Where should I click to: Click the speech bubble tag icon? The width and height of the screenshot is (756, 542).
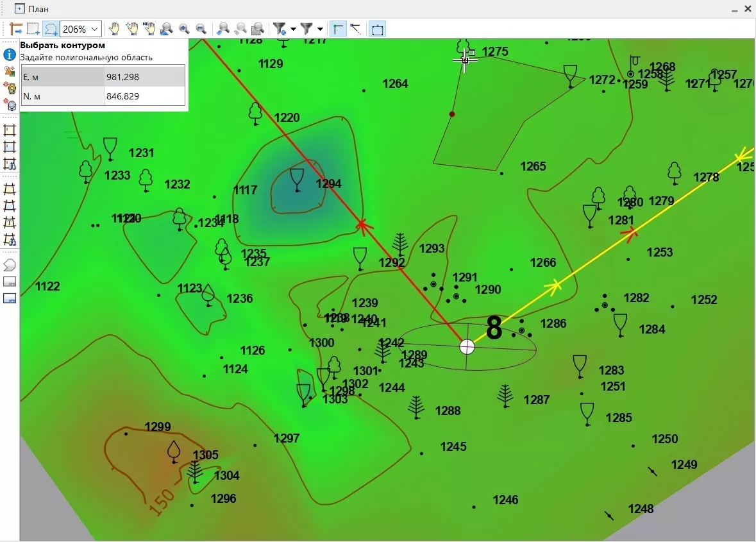coord(9,265)
